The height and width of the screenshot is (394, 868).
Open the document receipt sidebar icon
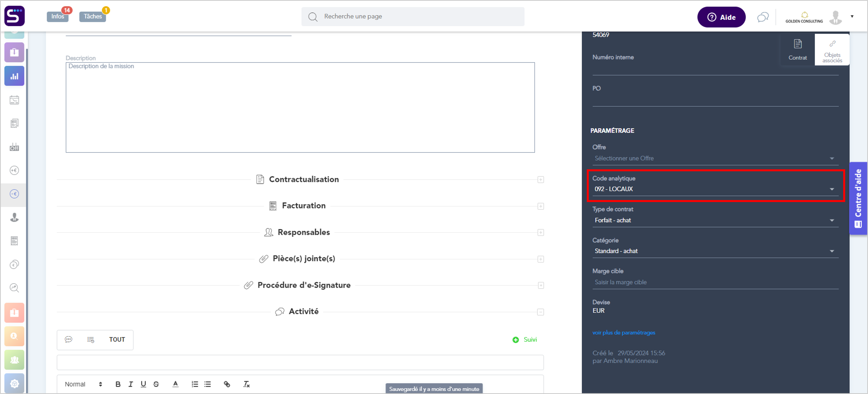[14, 123]
